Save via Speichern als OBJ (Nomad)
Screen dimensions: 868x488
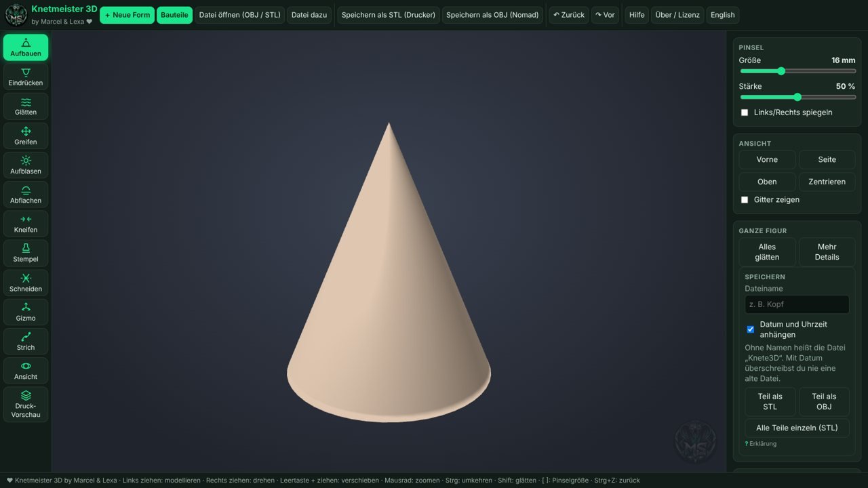[492, 15]
